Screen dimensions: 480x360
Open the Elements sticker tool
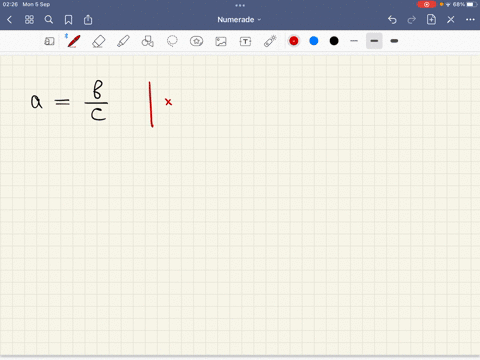pos(196,41)
